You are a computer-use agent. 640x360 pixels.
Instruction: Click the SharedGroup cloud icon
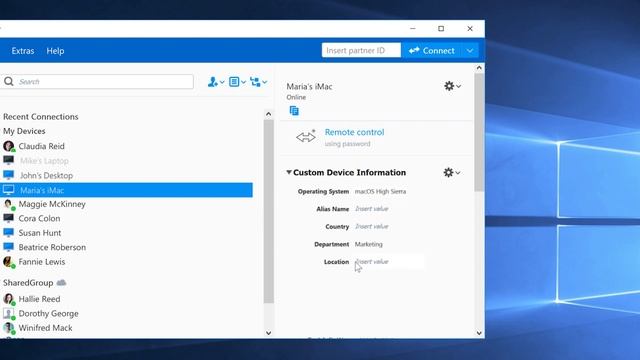[x=61, y=282]
